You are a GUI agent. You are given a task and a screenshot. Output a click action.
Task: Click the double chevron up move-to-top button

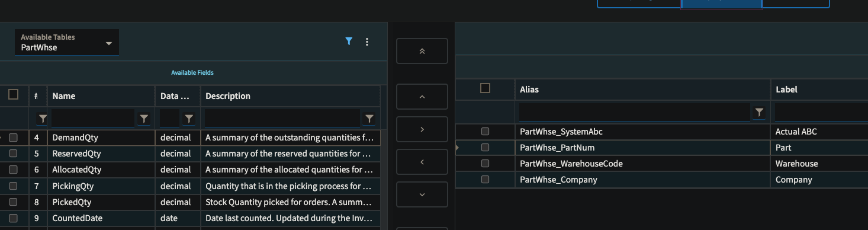(422, 51)
